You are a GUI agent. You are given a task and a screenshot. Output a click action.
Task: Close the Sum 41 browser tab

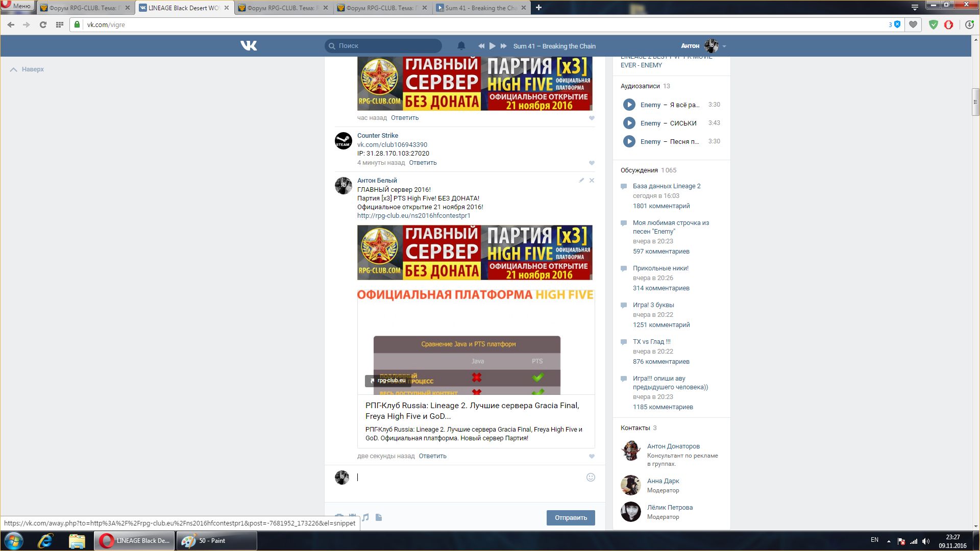pos(524,8)
